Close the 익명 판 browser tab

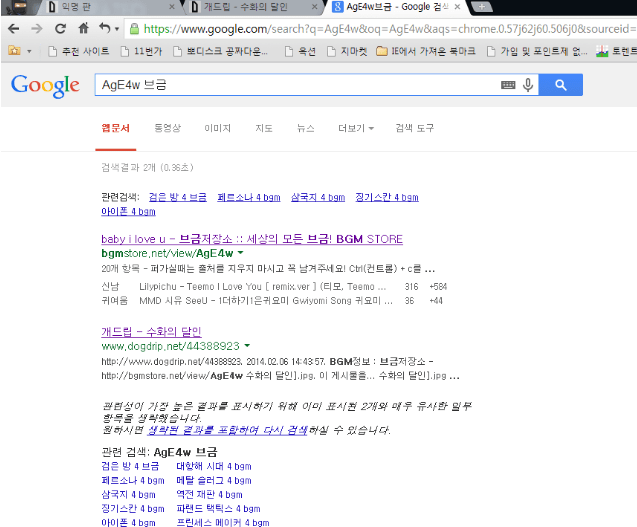171,7
